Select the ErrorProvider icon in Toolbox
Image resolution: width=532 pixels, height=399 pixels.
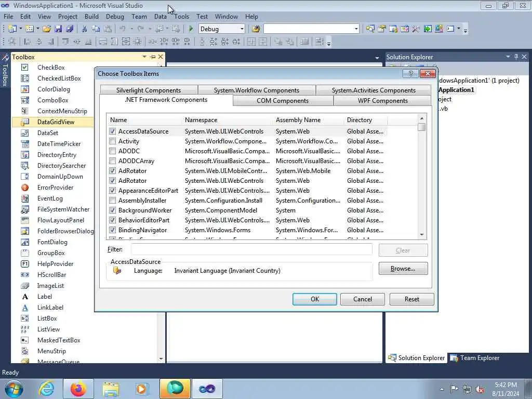(25, 188)
